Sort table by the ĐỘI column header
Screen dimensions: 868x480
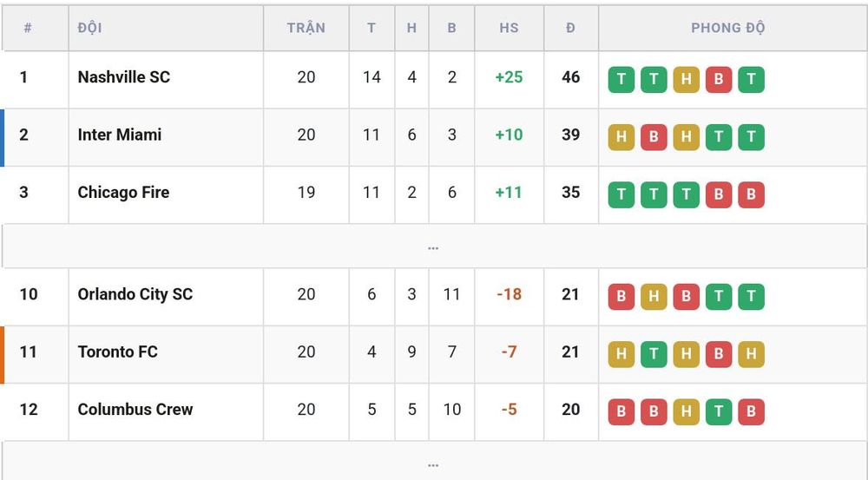[x=89, y=28]
